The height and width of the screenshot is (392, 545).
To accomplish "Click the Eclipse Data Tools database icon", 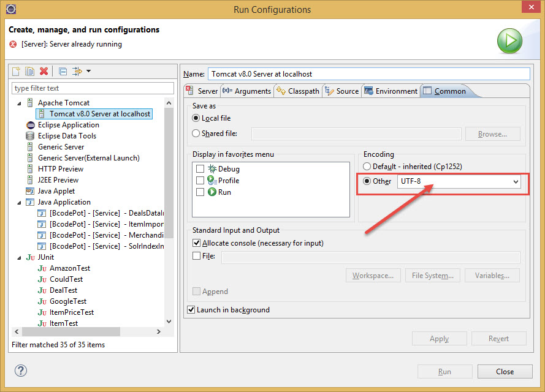I will [30, 136].
